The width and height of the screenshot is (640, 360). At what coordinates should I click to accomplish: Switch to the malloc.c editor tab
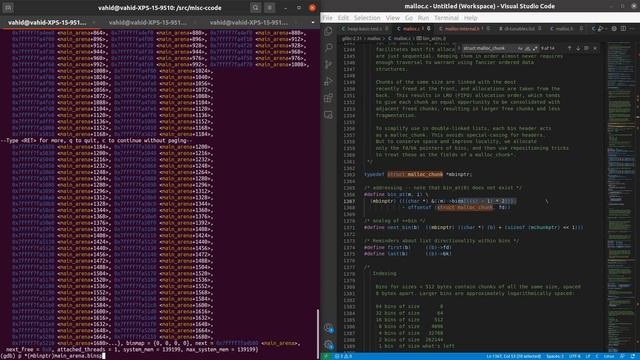413,29
